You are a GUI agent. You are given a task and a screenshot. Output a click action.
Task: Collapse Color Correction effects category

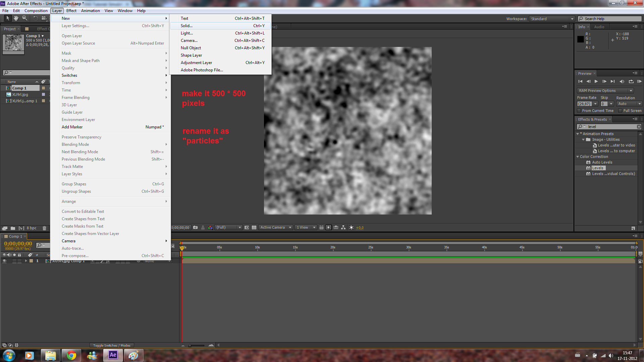[x=578, y=157]
